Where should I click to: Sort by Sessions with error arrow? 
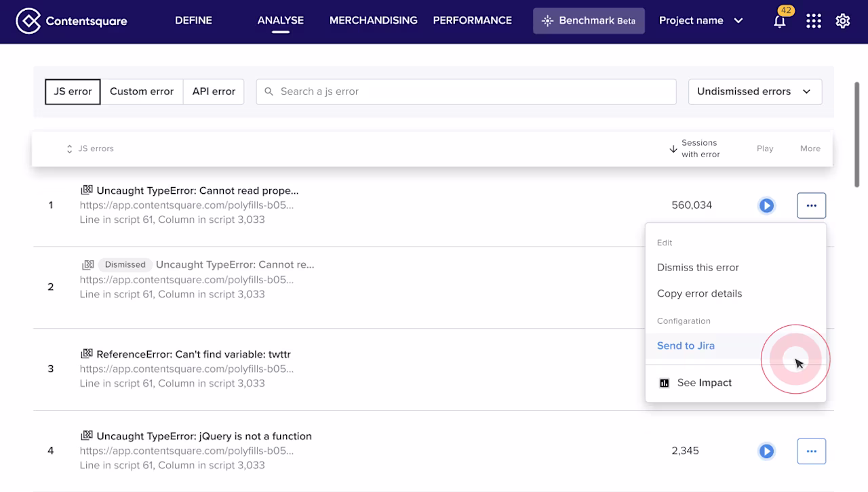tap(673, 149)
